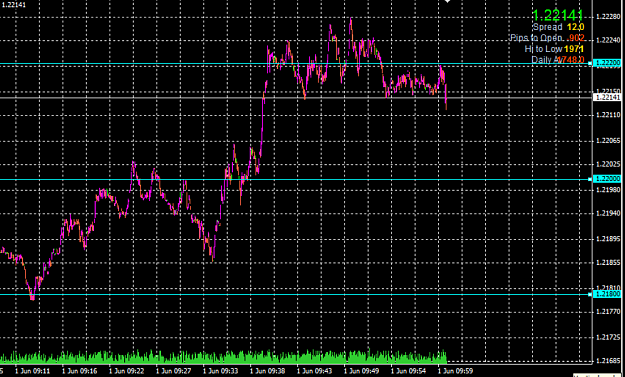Click the 1.21940 price scale label

pyautogui.click(x=608, y=214)
